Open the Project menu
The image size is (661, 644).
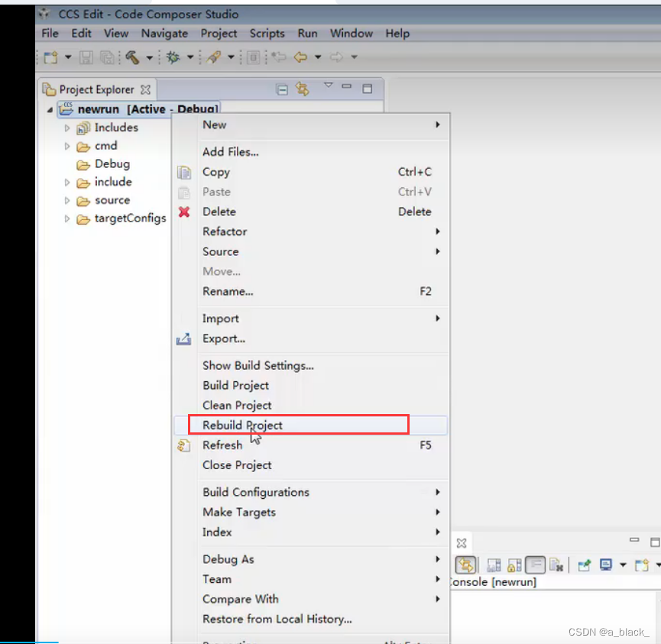point(219,34)
